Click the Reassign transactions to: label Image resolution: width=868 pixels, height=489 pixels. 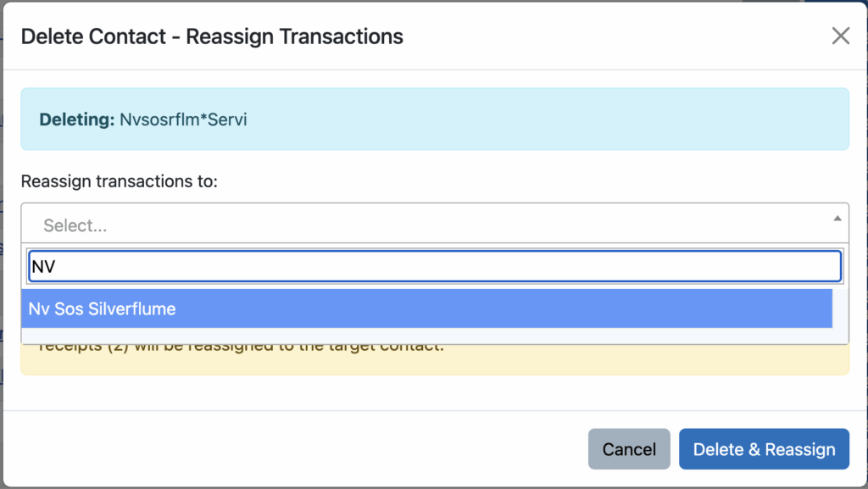pos(119,181)
